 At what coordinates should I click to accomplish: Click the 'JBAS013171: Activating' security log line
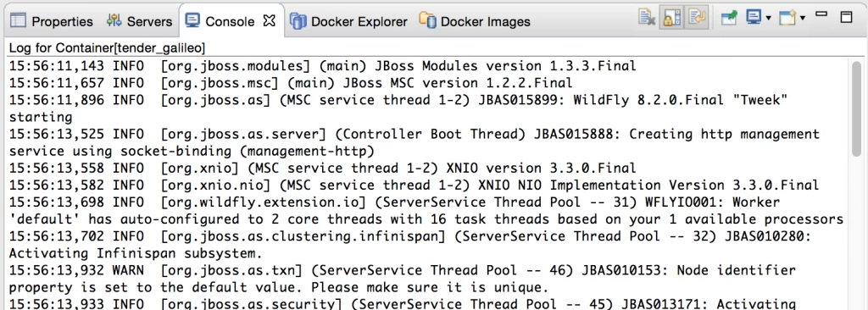403,304
